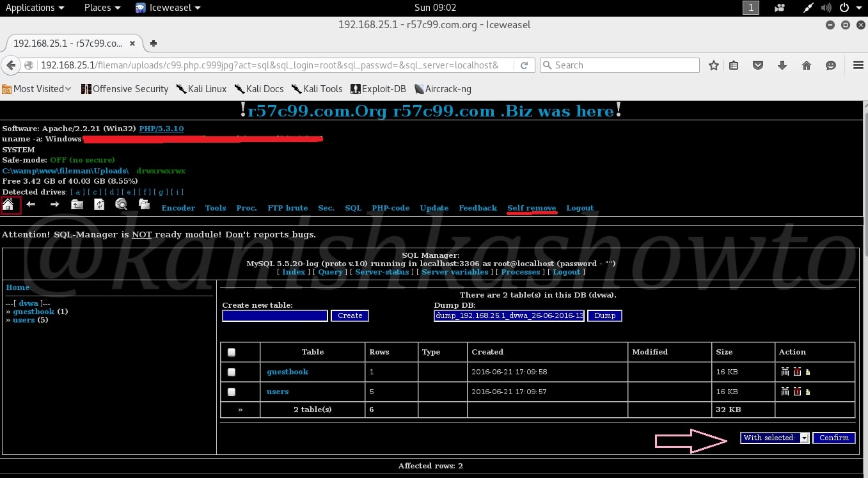Reload the page from the address bar

click(x=524, y=65)
